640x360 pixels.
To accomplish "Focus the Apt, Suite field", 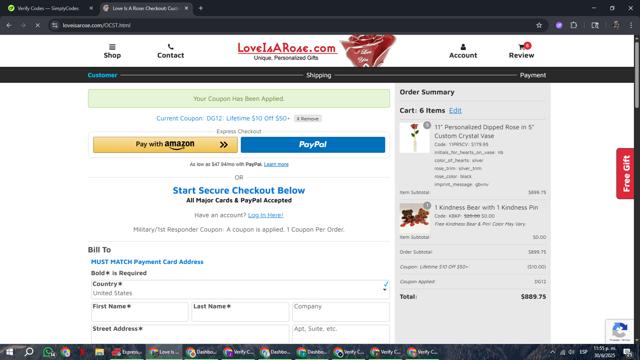I will pyautogui.click(x=341, y=334).
